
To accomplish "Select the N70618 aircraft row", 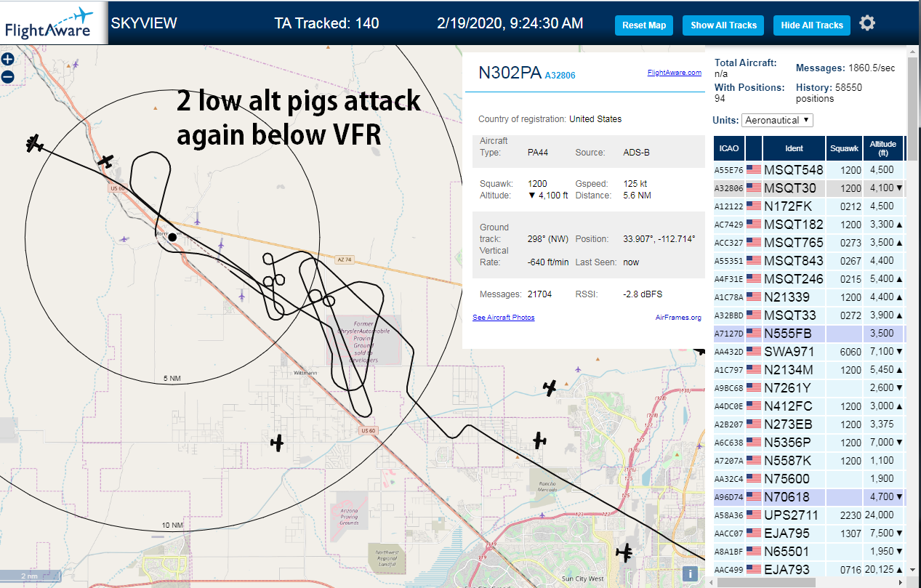I will point(809,497).
